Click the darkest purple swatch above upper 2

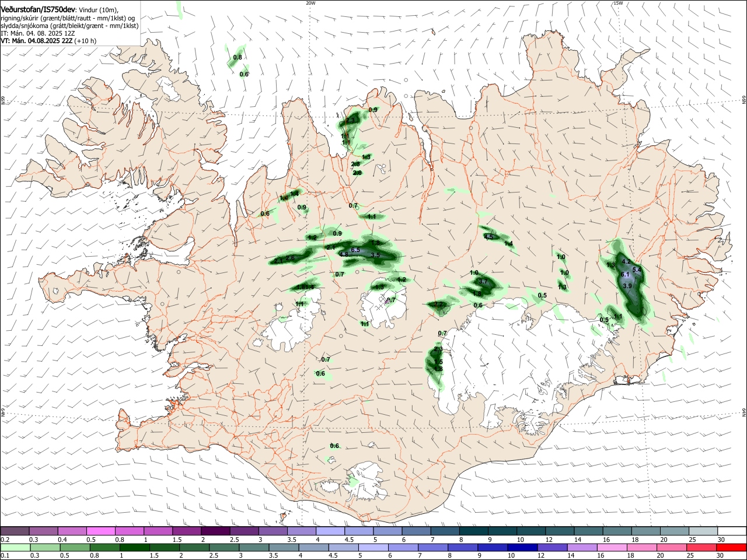215,531
